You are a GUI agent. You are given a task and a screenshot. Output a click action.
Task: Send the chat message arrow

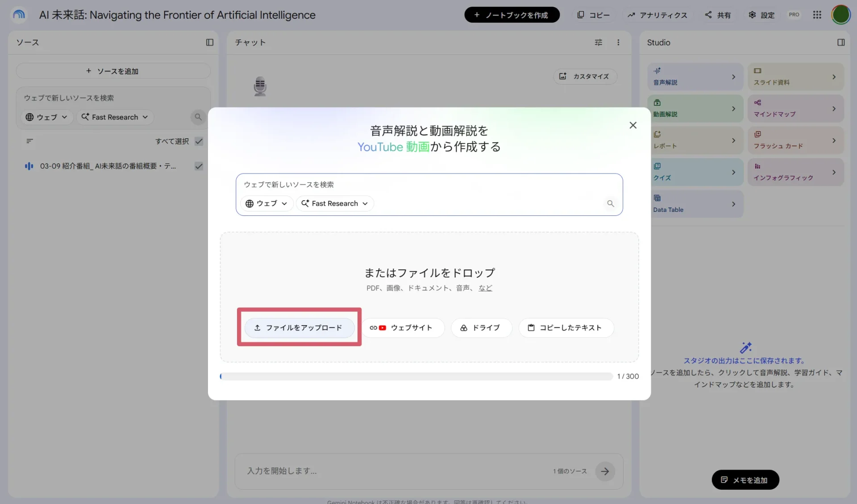pos(605,471)
